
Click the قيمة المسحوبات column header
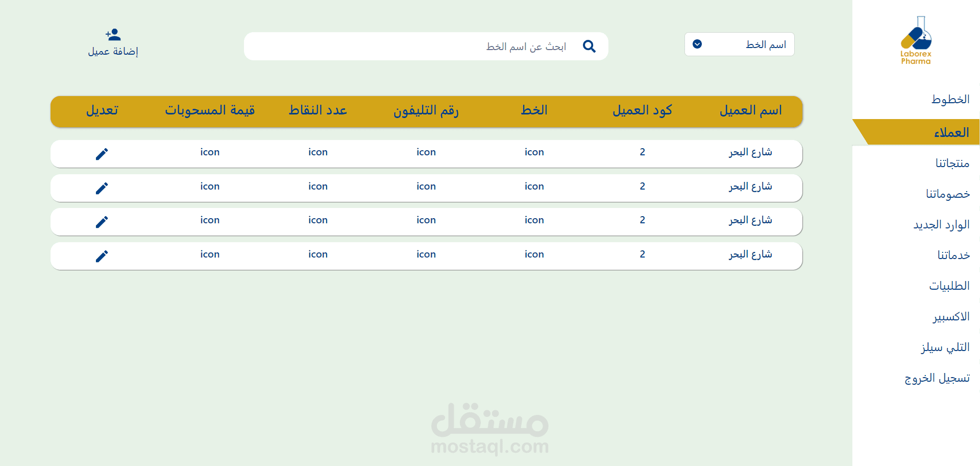pos(210,110)
